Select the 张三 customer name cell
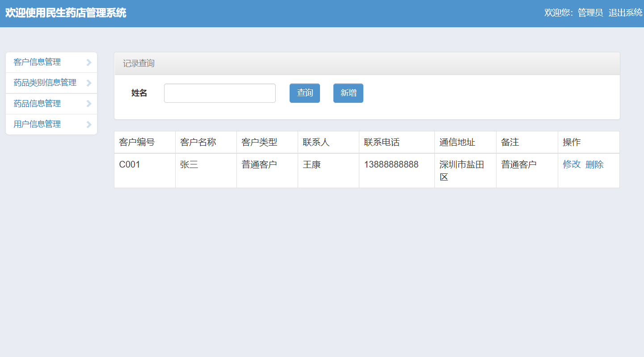Viewport: 644px width, 357px height. click(x=206, y=171)
